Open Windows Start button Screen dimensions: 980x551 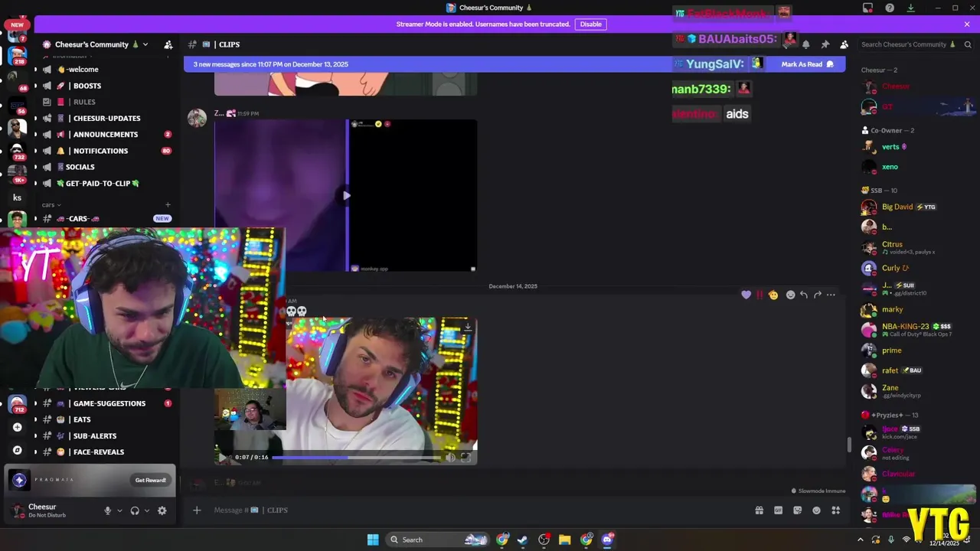(x=373, y=540)
